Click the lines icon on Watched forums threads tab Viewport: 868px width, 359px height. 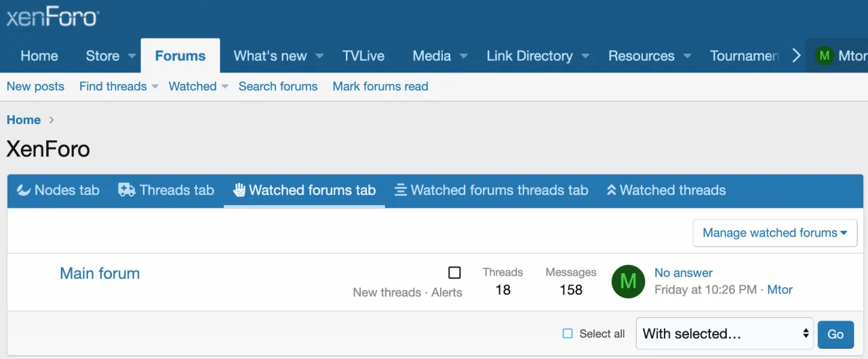click(x=401, y=190)
